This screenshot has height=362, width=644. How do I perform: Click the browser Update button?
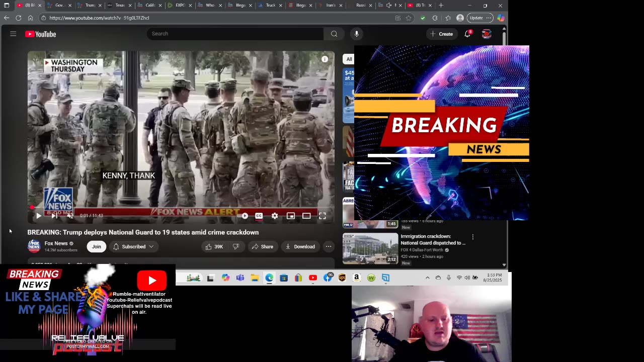click(480, 18)
